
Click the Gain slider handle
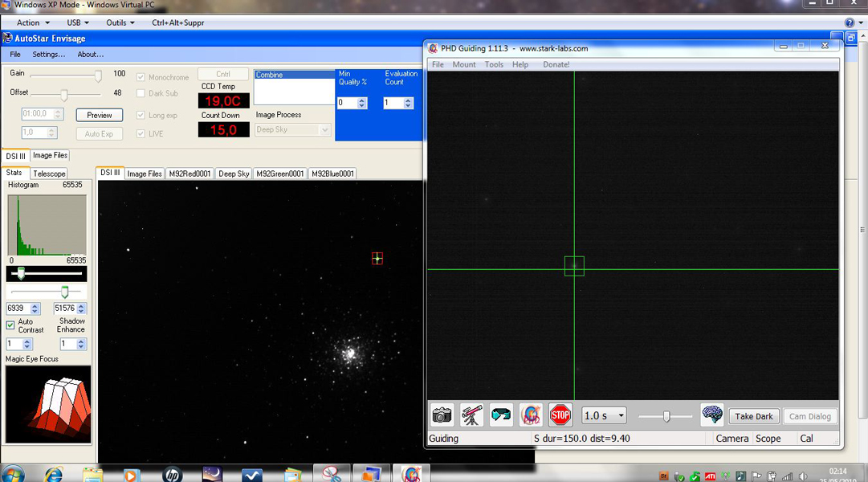[98, 76]
